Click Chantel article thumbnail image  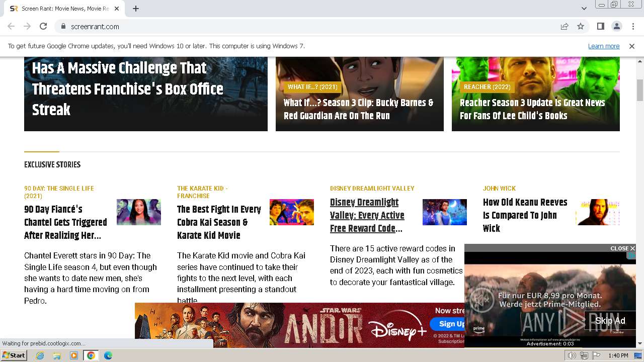(x=139, y=212)
